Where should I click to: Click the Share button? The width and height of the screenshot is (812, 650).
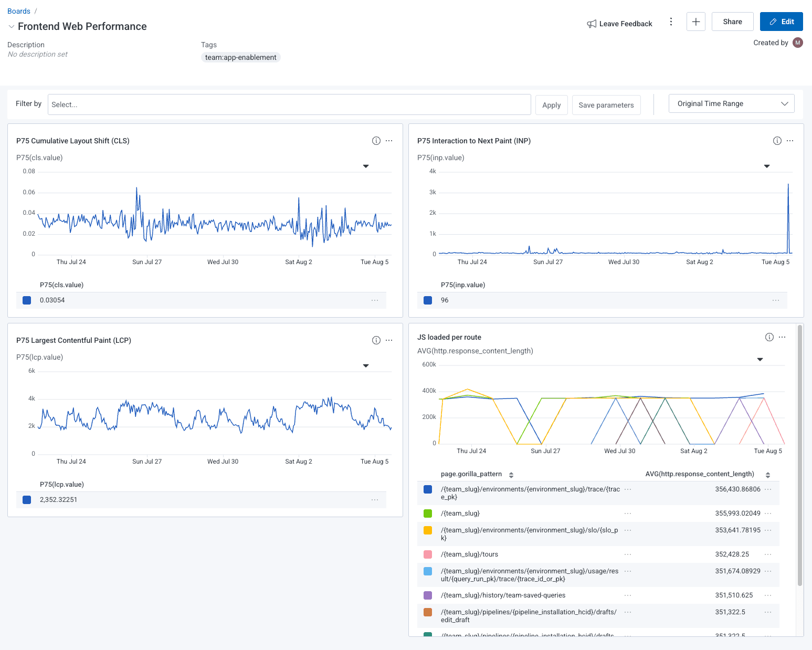pos(732,22)
